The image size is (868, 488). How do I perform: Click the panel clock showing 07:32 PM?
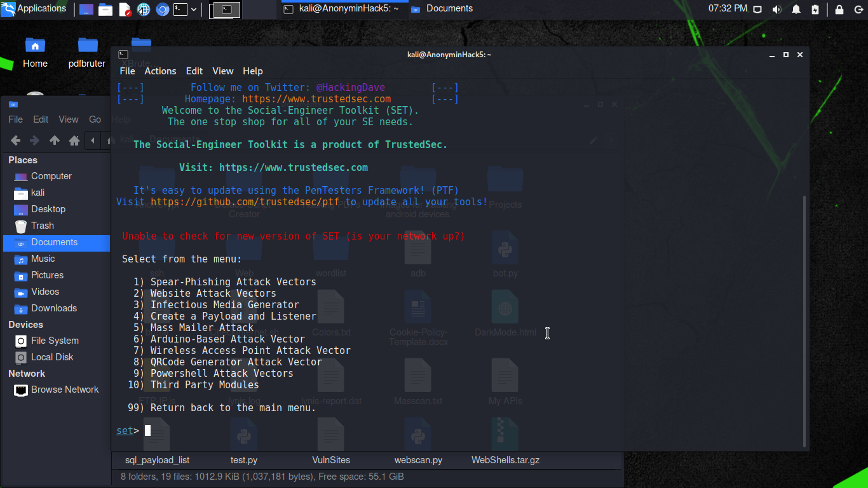pyautogui.click(x=728, y=9)
